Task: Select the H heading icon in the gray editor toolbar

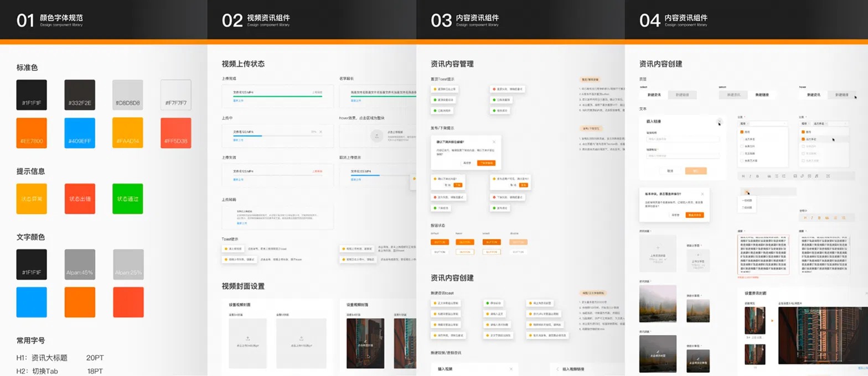Action: (x=742, y=176)
